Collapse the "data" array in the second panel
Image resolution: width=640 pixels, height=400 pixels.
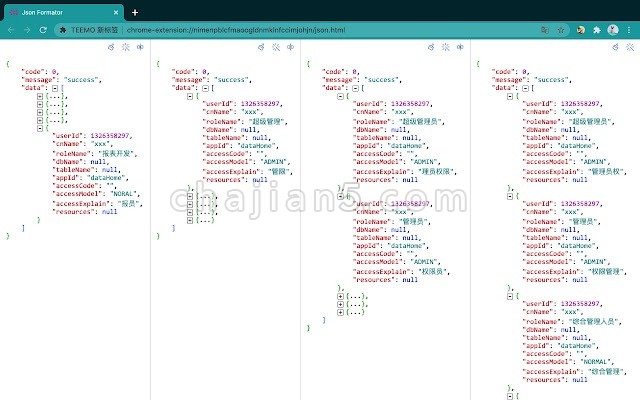(x=205, y=88)
